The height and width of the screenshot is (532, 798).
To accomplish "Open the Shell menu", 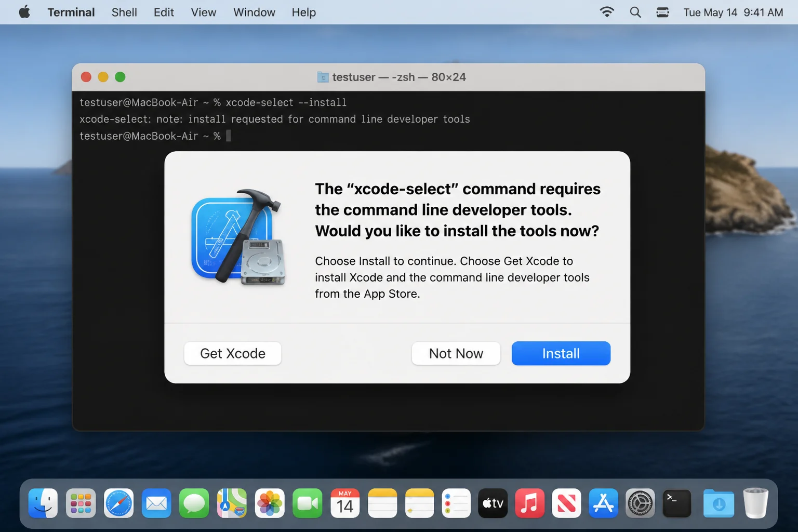I will (x=124, y=12).
